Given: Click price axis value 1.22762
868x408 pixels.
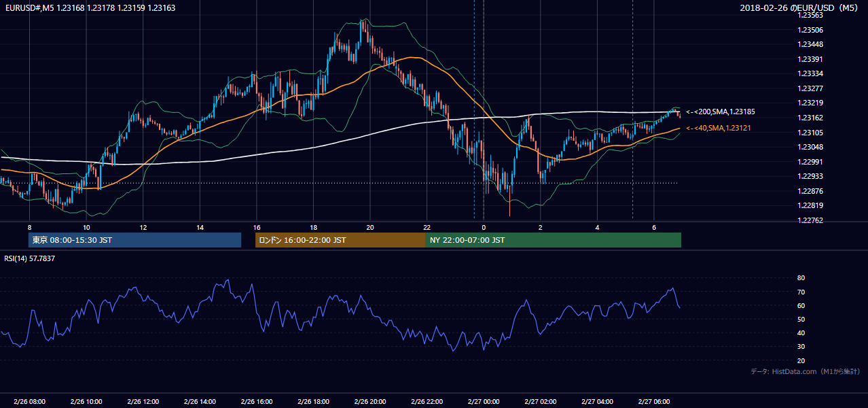Looking at the screenshot, I should 810,220.
